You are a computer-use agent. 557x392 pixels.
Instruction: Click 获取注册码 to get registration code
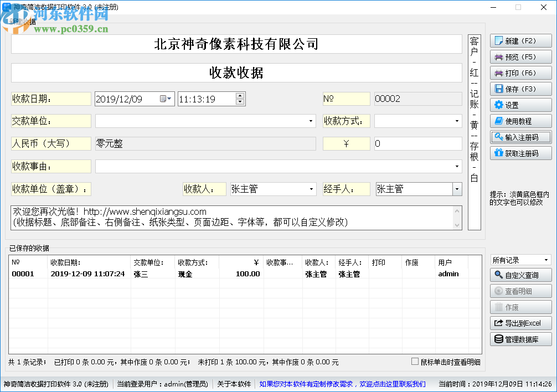pos(520,153)
